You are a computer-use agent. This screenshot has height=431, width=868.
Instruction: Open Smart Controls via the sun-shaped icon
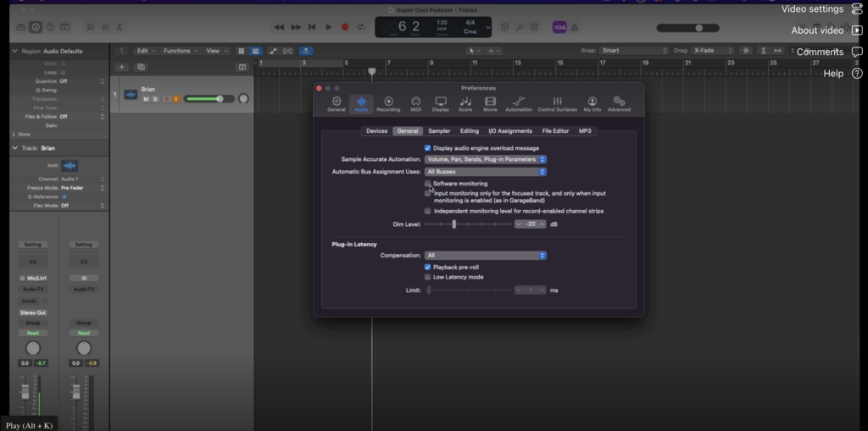tap(90, 27)
